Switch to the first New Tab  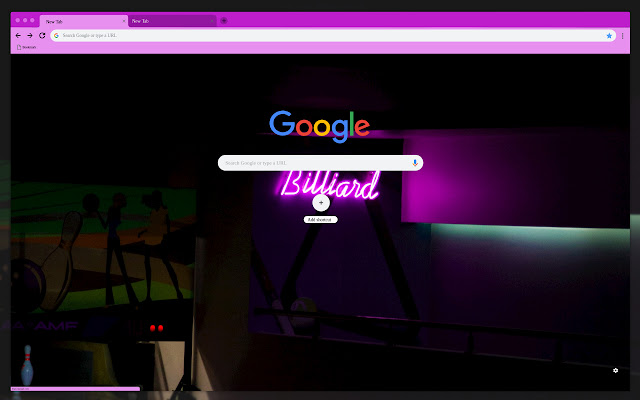[84, 21]
